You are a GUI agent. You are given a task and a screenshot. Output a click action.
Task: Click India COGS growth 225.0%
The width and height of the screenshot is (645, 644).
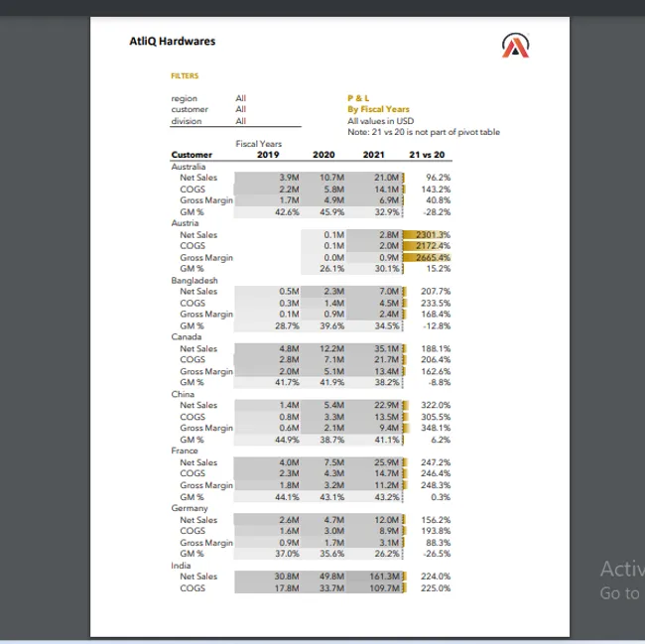[x=436, y=588]
